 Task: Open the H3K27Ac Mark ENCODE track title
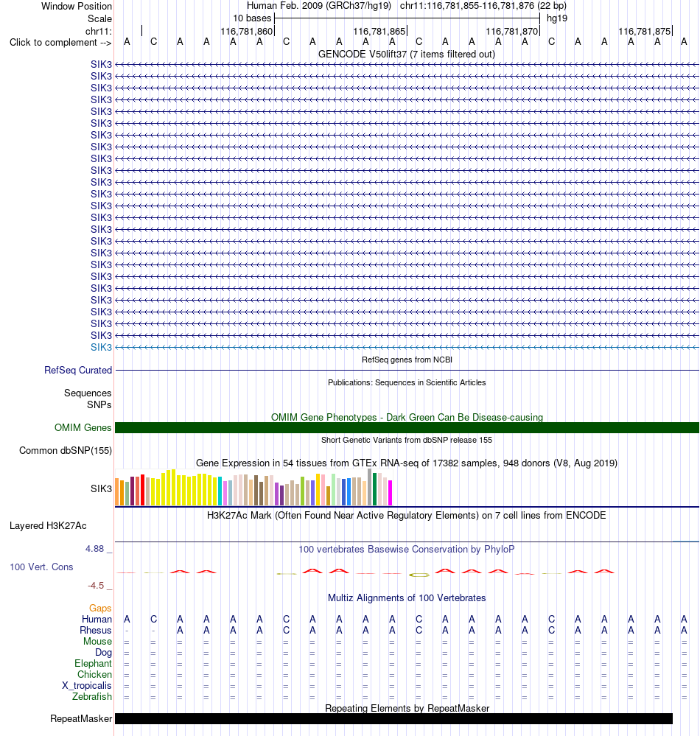point(407,516)
